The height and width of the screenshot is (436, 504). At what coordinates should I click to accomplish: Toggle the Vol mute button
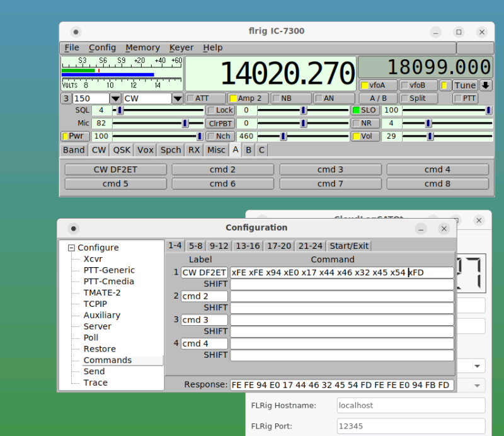pos(365,136)
